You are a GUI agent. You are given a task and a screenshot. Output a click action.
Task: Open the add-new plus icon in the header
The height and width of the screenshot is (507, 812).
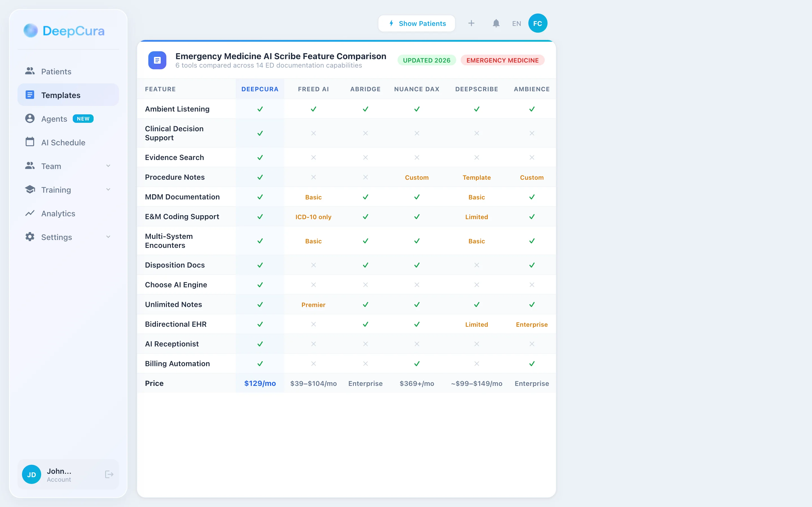tap(471, 23)
